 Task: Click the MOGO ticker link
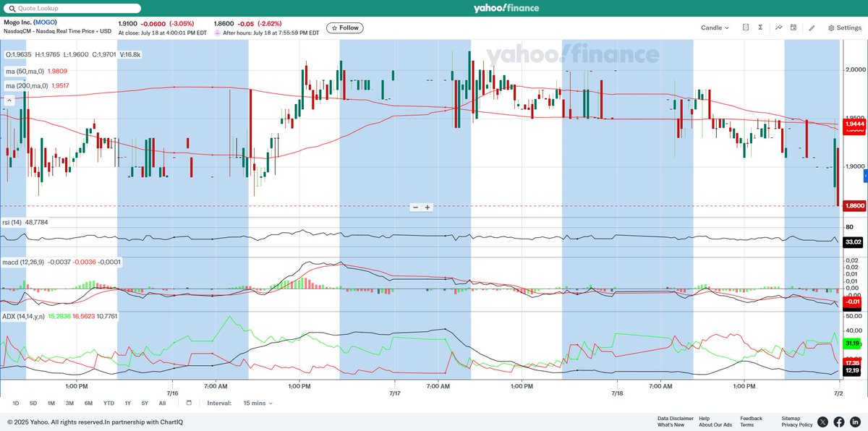(45, 22)
